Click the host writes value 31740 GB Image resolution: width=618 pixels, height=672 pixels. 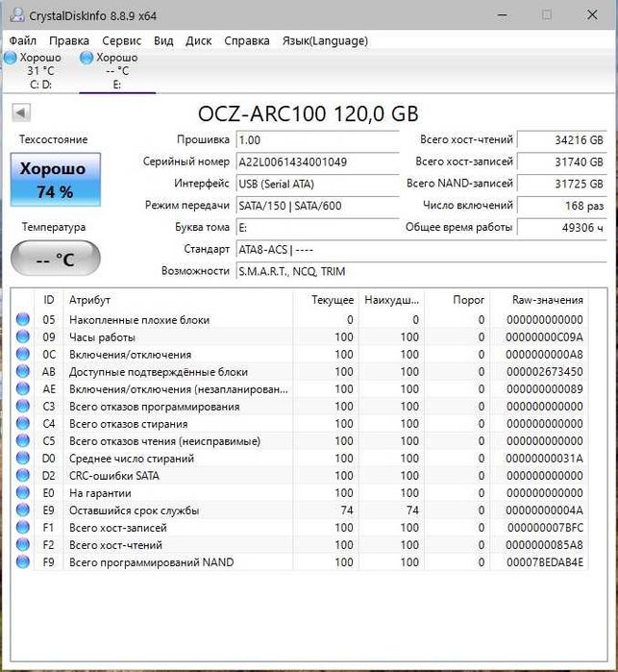coord(562,162)
